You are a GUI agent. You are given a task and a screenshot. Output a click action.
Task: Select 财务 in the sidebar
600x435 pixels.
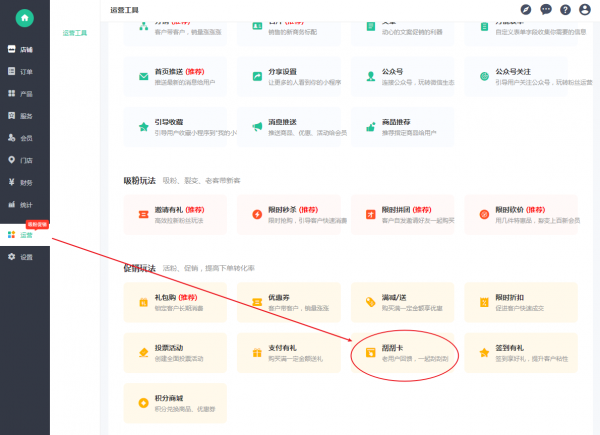tap(25, 182)
